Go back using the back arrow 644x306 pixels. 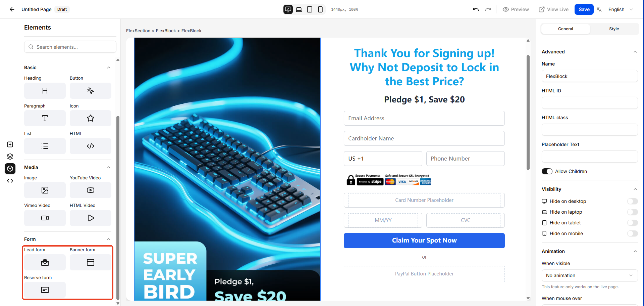click(x=12, y=9)
